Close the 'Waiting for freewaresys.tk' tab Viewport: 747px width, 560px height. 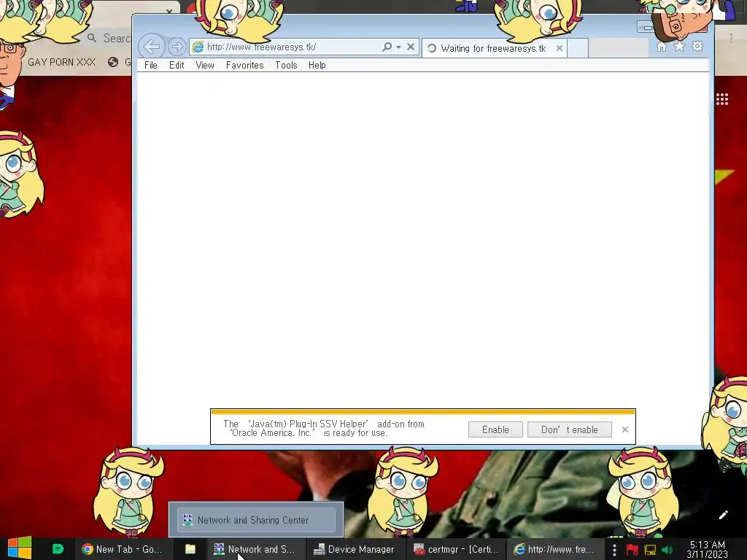tap(560, 48)
